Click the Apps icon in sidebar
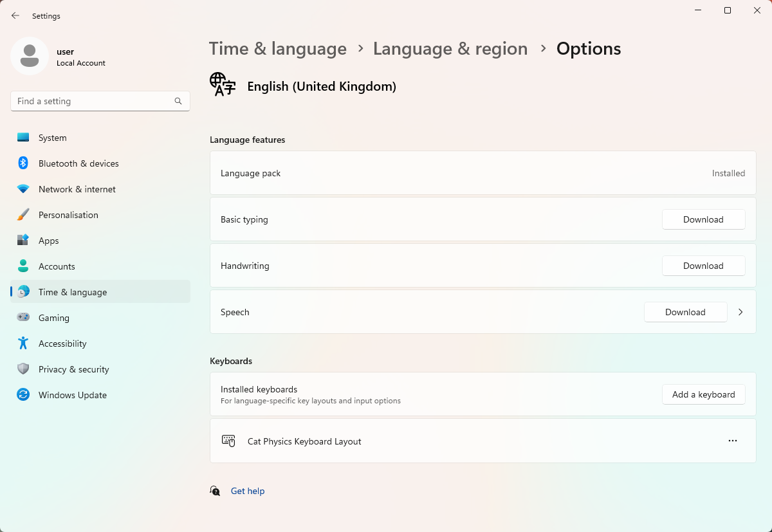 23,241
